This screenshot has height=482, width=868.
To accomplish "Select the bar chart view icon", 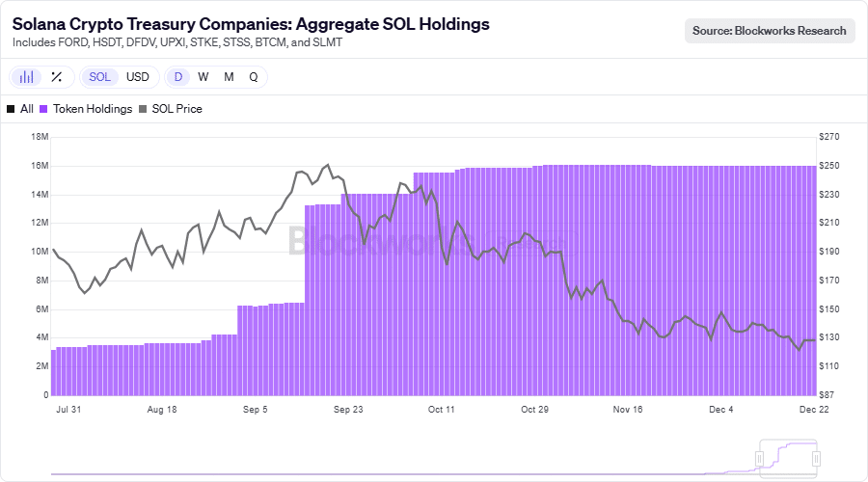I will [x=26, y=77].
